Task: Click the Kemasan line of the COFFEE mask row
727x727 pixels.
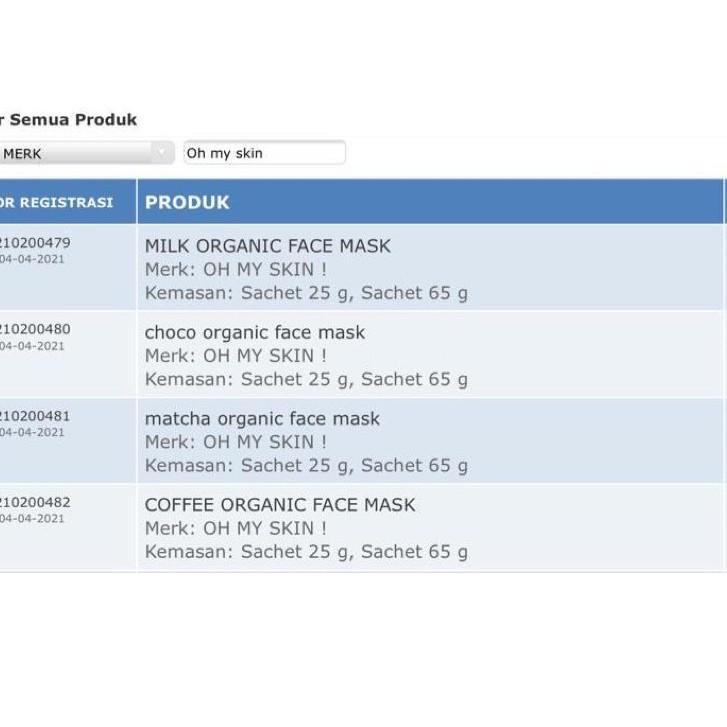Action: (x=306, y=552)
